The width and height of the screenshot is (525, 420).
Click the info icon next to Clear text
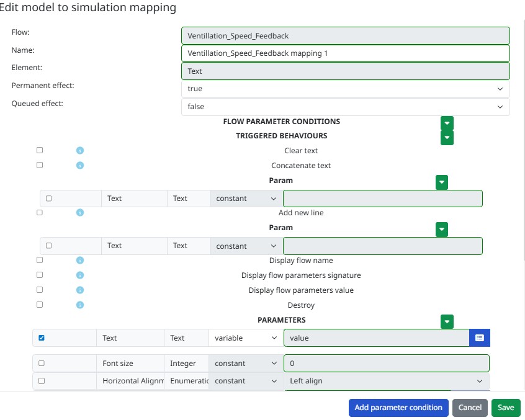(79, 150)
